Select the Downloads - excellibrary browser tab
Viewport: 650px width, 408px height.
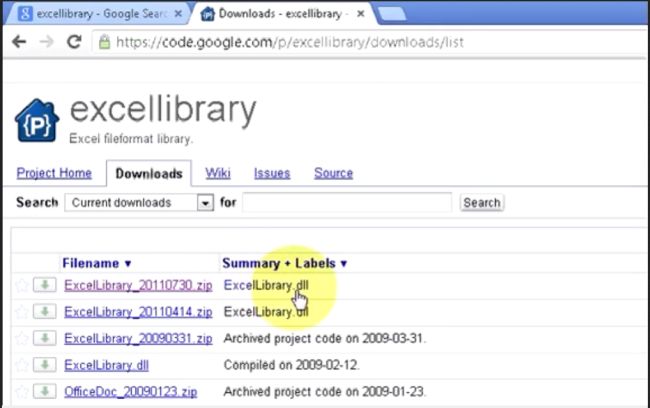point(282,14)
